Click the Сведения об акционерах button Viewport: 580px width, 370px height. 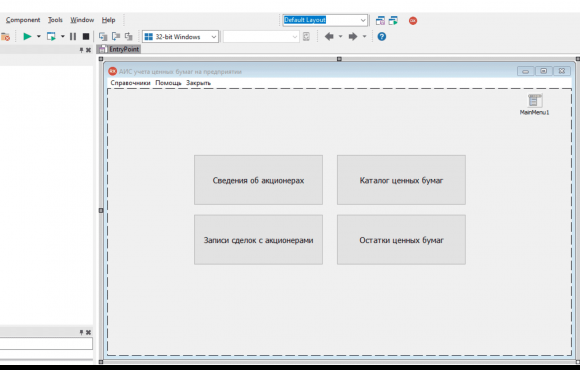click(258, 180)
